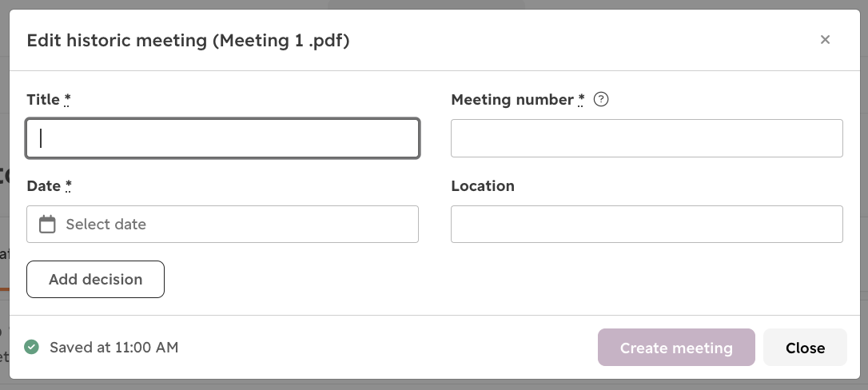
Task: Click the Meeting number label text
Action: point(512,100)
